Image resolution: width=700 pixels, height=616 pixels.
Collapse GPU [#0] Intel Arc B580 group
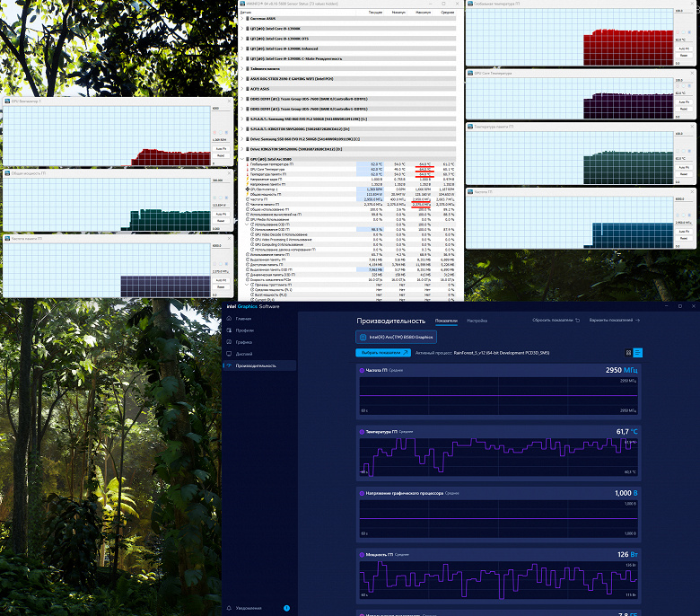[x=242, y=159]
